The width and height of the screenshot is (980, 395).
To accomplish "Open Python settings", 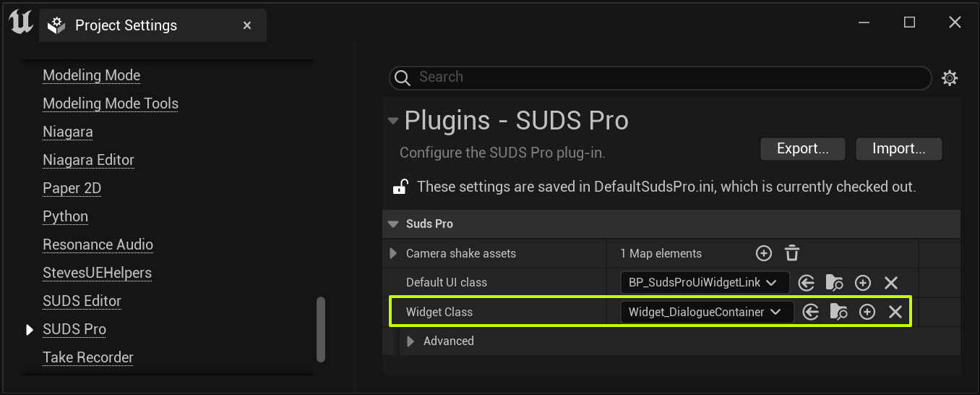I will coord(65,216).
